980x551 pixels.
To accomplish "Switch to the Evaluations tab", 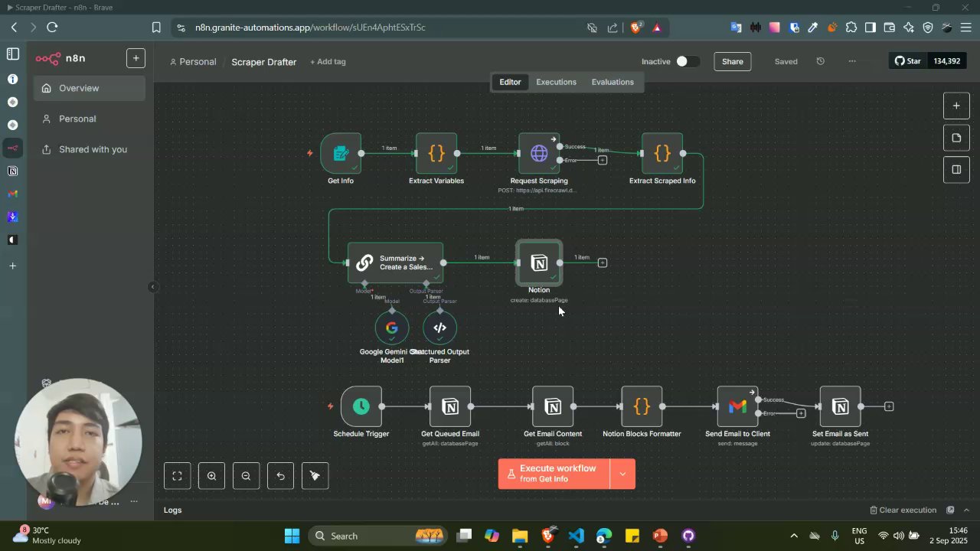I will (x=612, y=82).
